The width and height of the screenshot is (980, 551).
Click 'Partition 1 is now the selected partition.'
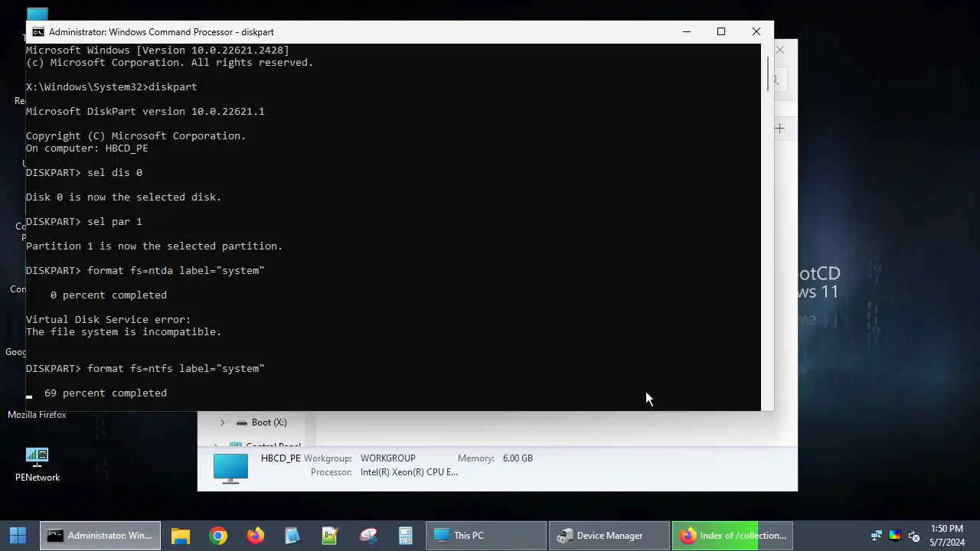(155, 246)
